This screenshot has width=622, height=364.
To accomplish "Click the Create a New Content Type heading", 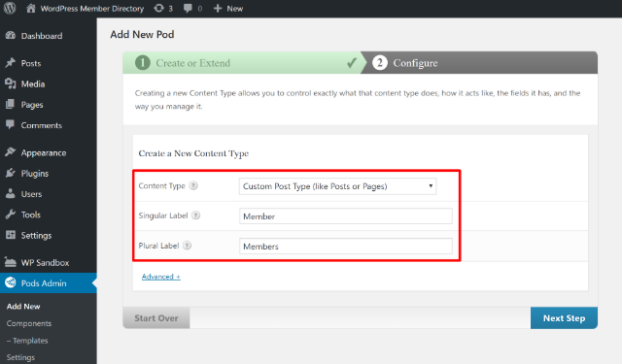I will click(x=193, y=153).
